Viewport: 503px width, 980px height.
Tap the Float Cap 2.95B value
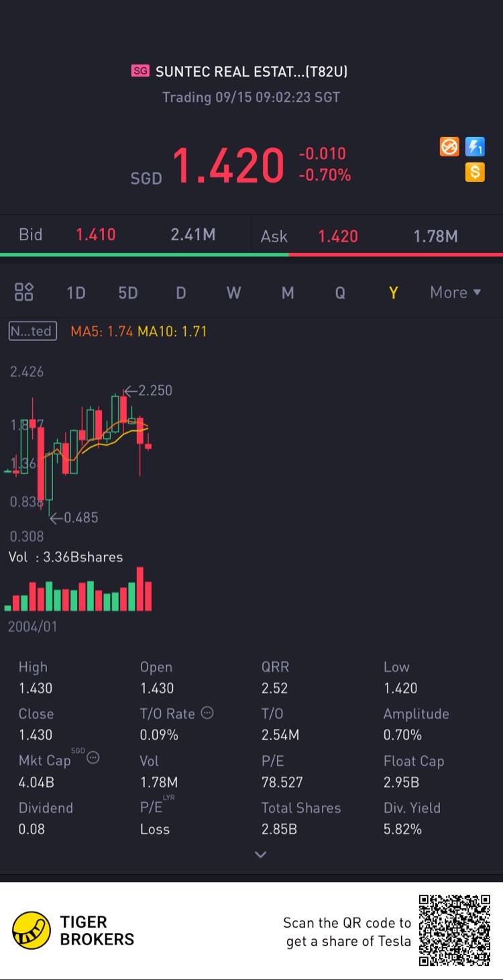tap(401, 782)
